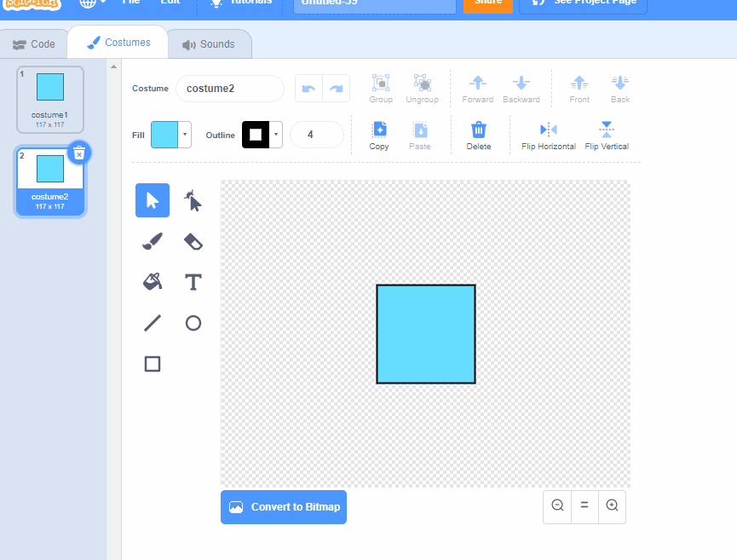Flip the shape vertically

pyautogui.click(x=607, y=136)
